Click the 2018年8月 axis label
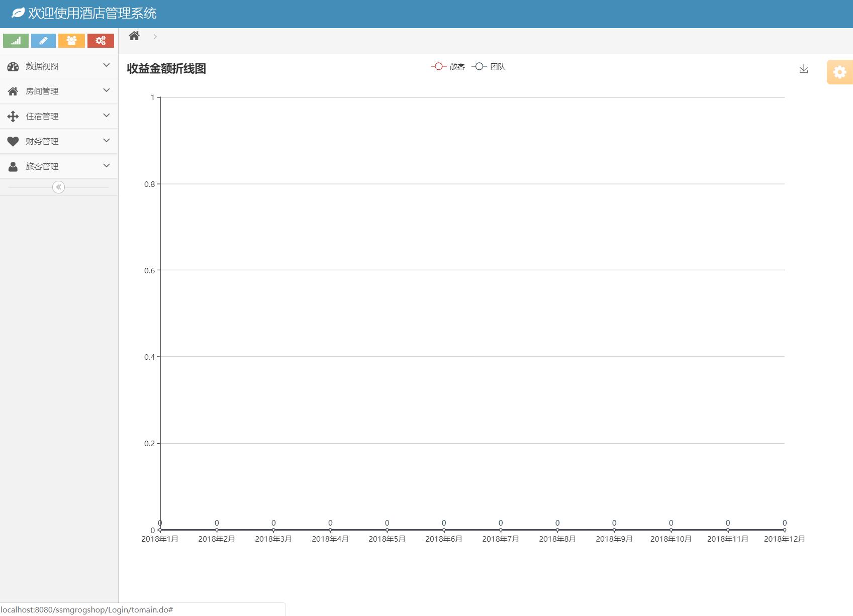Screen dimensions: 853x616 [x=557, y=539]
